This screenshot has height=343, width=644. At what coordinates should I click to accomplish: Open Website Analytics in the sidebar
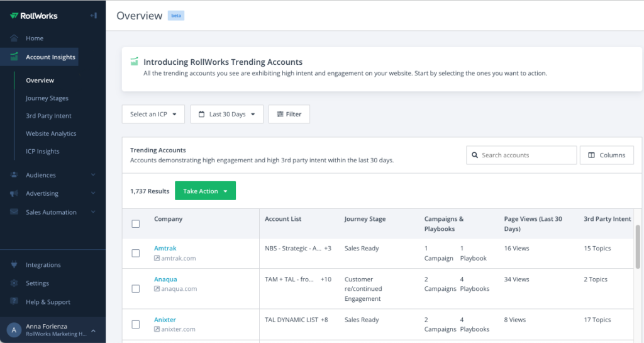pyautogui.click(x=51, y=133)
